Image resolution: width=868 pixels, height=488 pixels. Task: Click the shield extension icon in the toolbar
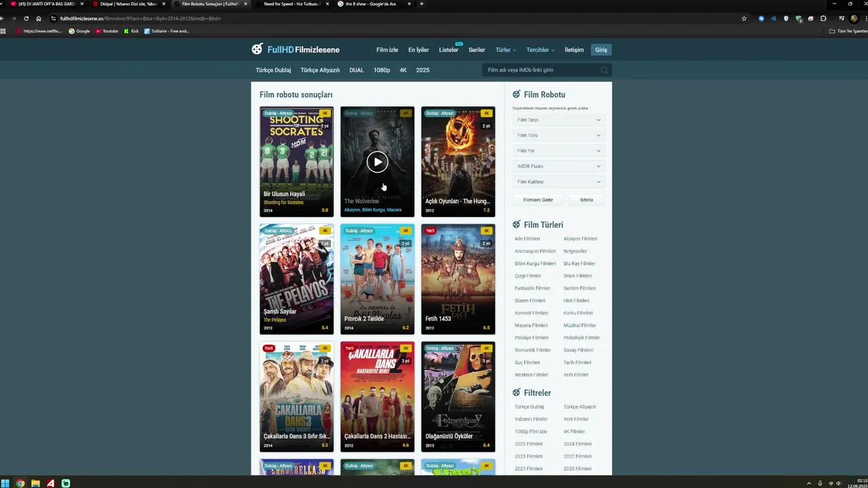pos(786,18)
